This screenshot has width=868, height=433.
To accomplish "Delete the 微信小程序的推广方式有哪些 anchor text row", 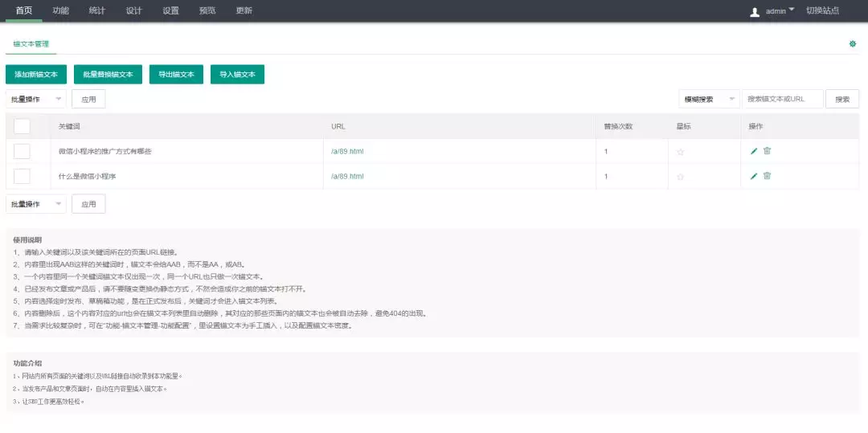I will click(767, 151).
